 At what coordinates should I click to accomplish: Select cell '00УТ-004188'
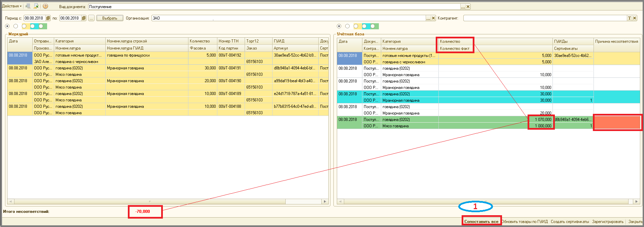pos(231,106)
